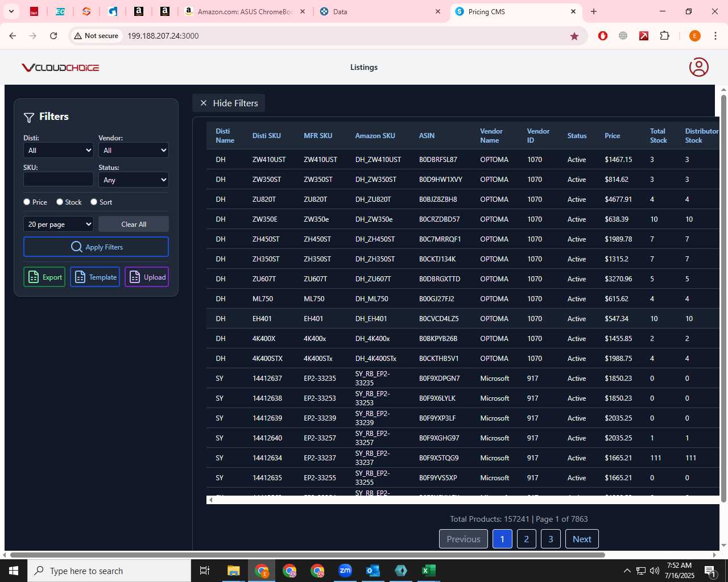
Task: Click into the SKU input field
Action: click(x=59, y=179)
